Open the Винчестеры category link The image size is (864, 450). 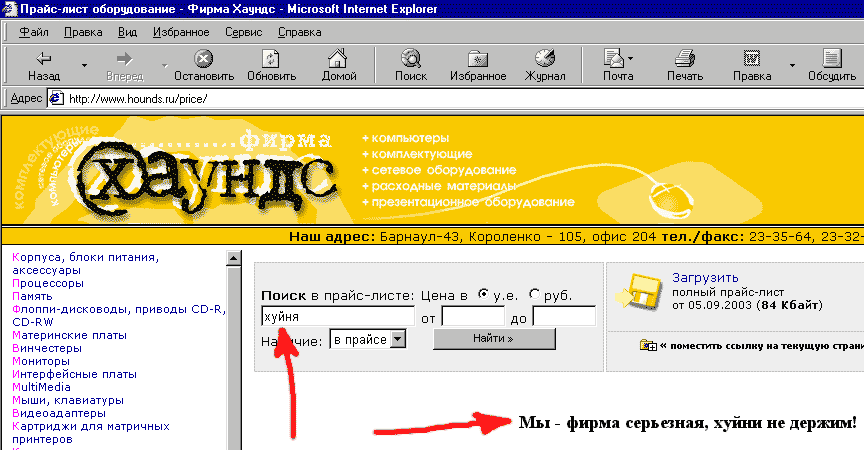tap(47, 348)
